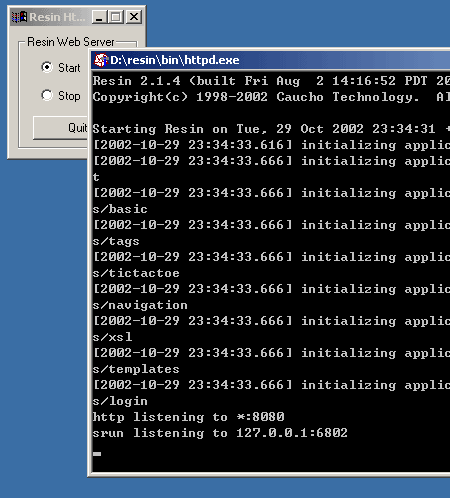Click the 'Resin Web Server' group label

[x=71, y=42]
